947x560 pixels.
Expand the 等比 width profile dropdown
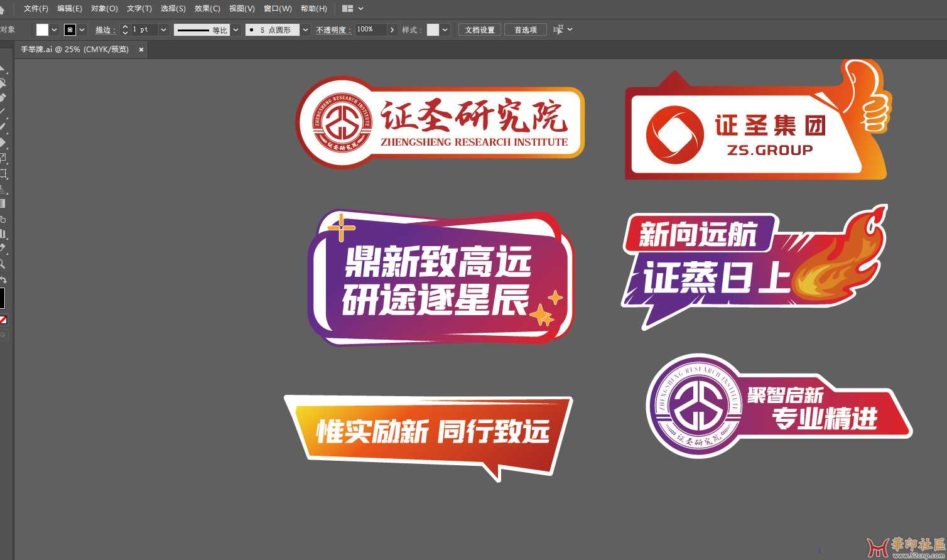235,30
